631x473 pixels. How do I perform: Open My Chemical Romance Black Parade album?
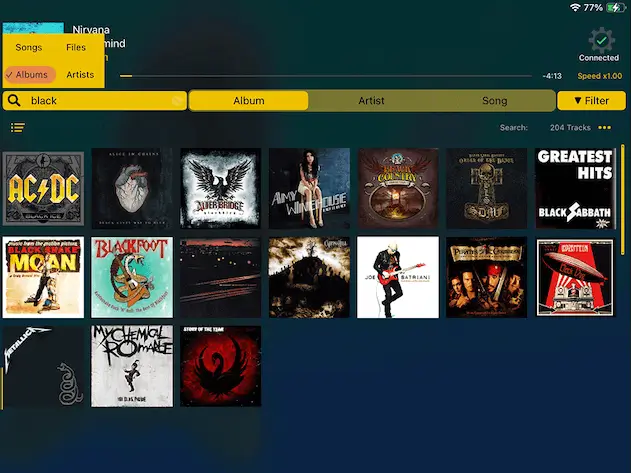[132, 366]
